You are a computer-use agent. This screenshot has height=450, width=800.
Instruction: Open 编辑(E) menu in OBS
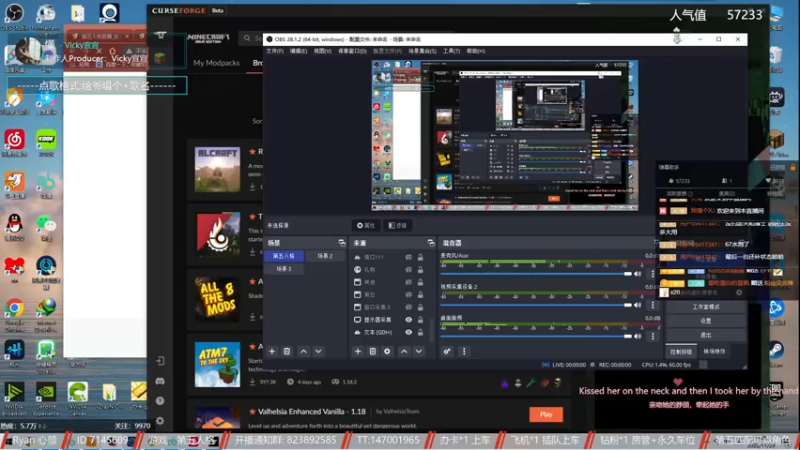point(298,51)
